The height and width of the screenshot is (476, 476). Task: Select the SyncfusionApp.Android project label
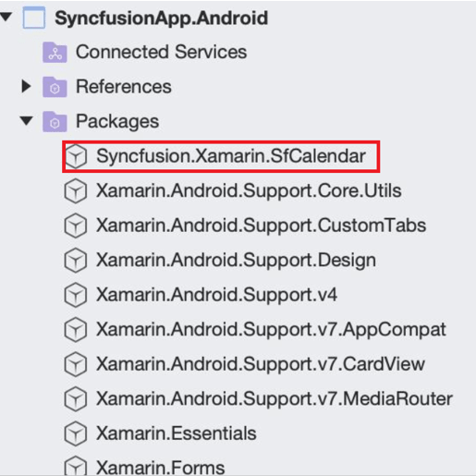162,18
